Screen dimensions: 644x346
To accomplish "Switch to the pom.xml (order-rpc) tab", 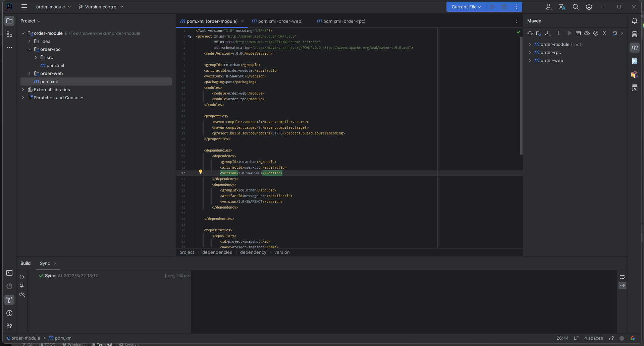I will coord(344,21).
